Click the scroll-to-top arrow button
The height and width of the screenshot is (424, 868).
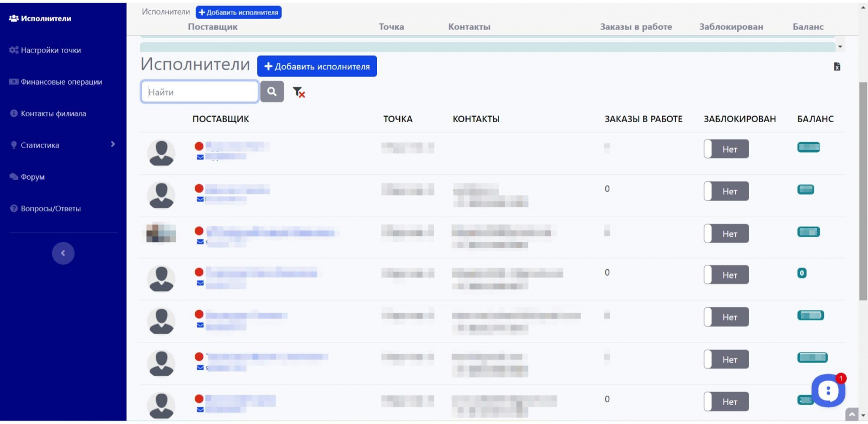coord(852,415)
